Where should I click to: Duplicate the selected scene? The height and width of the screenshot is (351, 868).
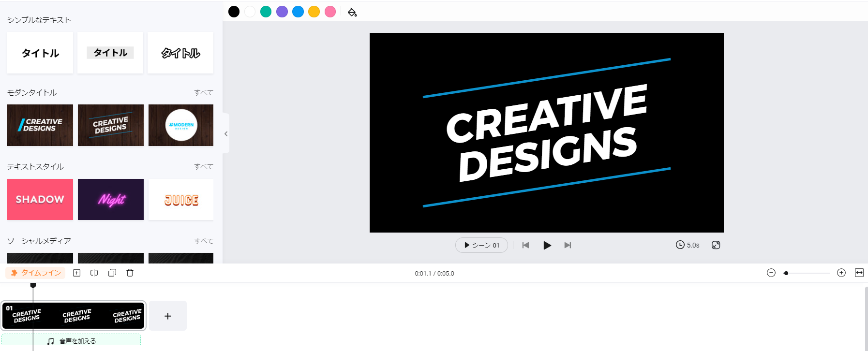[x=112, y=273]
